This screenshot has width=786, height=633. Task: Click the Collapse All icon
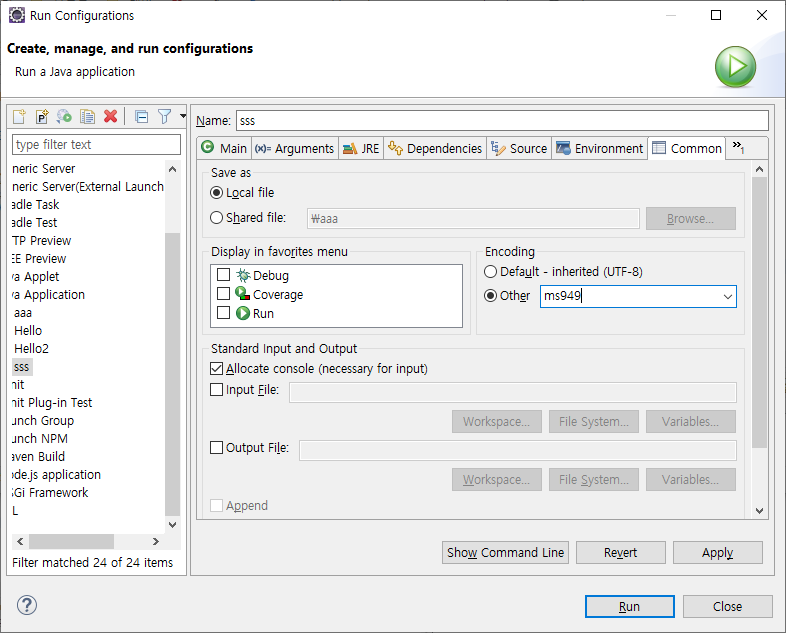142,117
